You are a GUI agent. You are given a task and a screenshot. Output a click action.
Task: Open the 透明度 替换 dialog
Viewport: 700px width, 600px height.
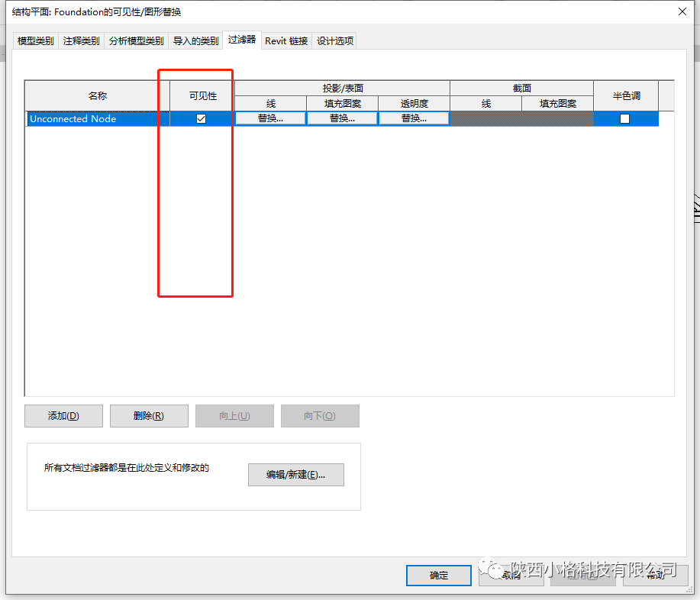[x=413, y=118]
